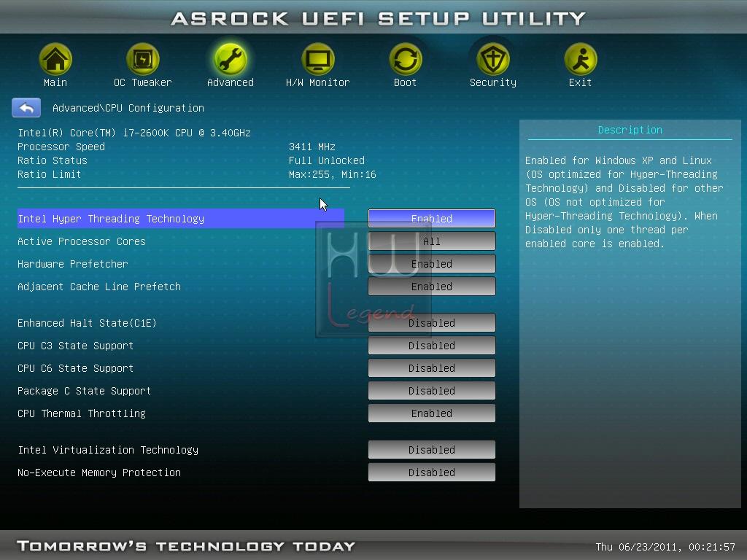
Task: Click the Full Unlocked ratio status
Action: (x=327, y=160)
